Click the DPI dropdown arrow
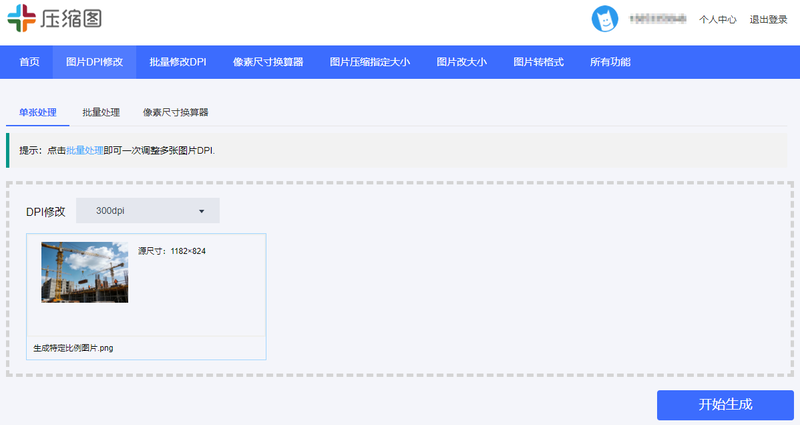 pyautogui.click(x=201, y=211)
